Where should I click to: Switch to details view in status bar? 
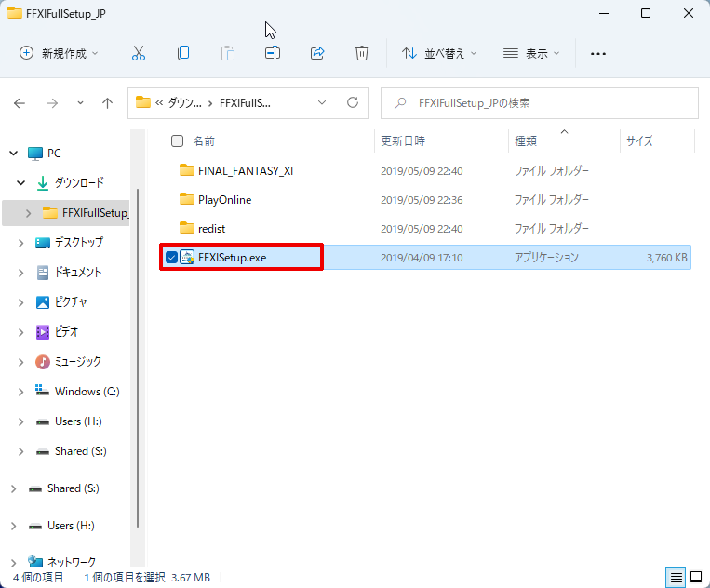(676, 577)
